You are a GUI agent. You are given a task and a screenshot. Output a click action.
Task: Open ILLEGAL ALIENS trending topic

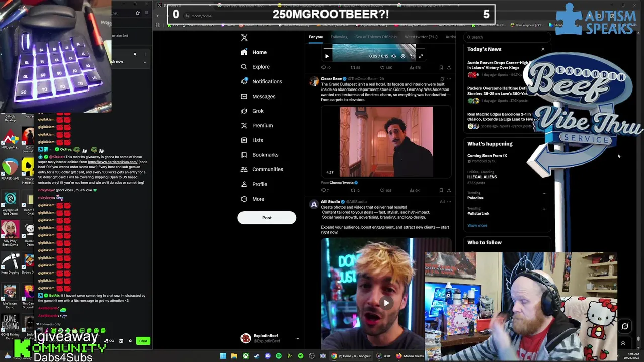tap(482, 177)
